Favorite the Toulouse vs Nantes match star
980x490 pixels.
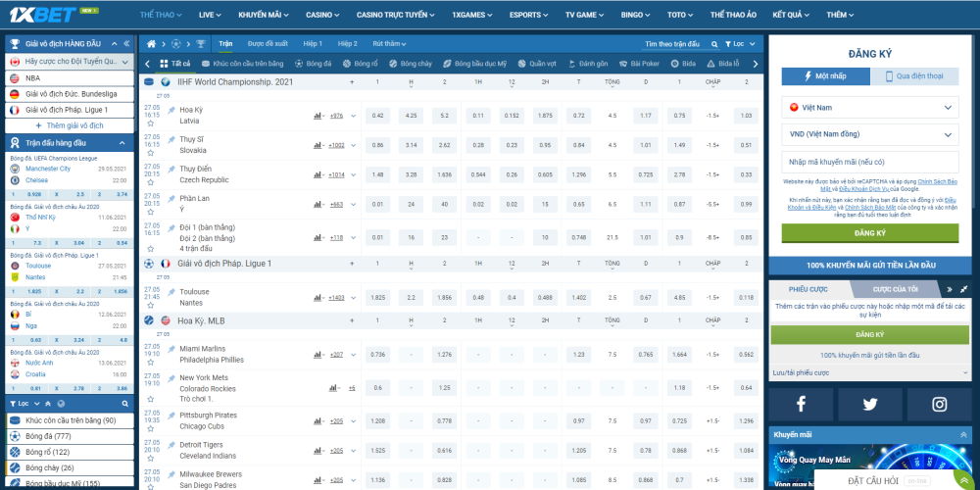pyautogui.click(x=150, y=305)
